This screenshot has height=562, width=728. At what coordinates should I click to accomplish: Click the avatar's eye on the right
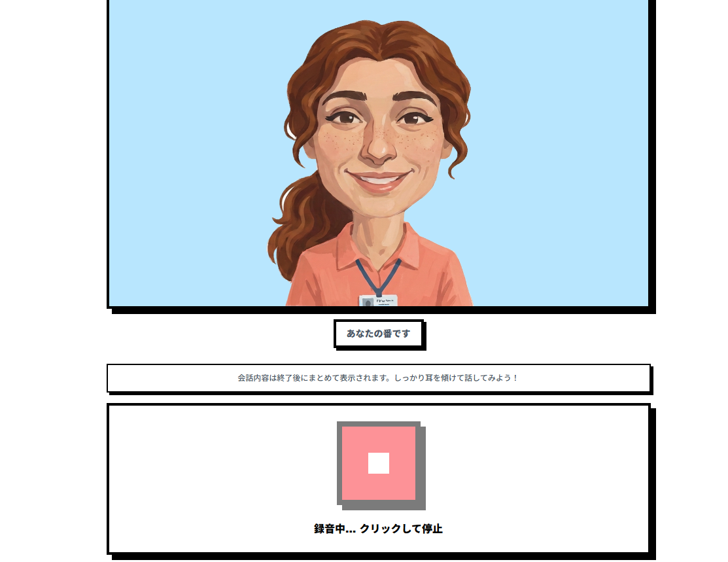413,118
